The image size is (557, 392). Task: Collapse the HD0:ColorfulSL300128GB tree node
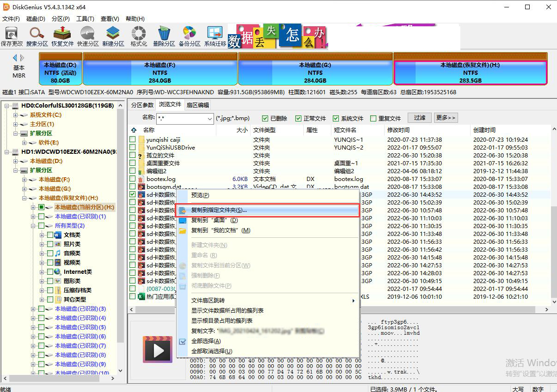point(7,106)
